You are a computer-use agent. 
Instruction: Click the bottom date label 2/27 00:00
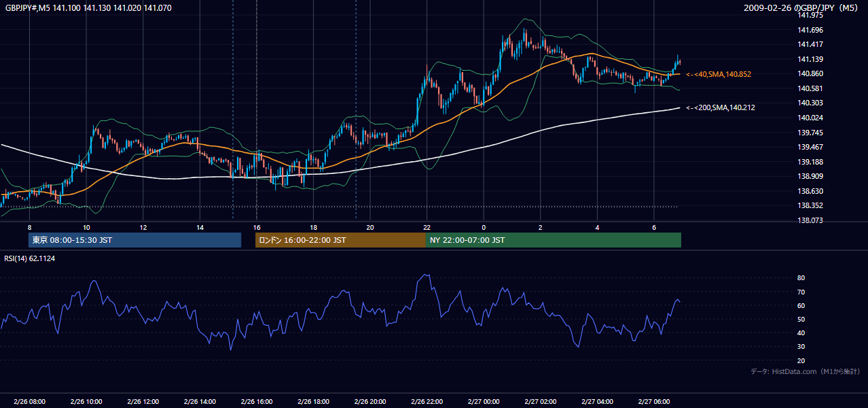point(483,402)
